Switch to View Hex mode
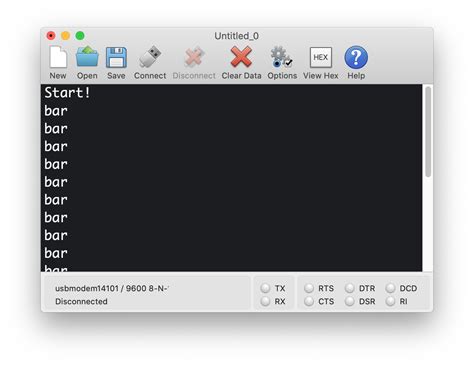Image resolution: width=474 pixels, height=366 pixels. [321, 57]
